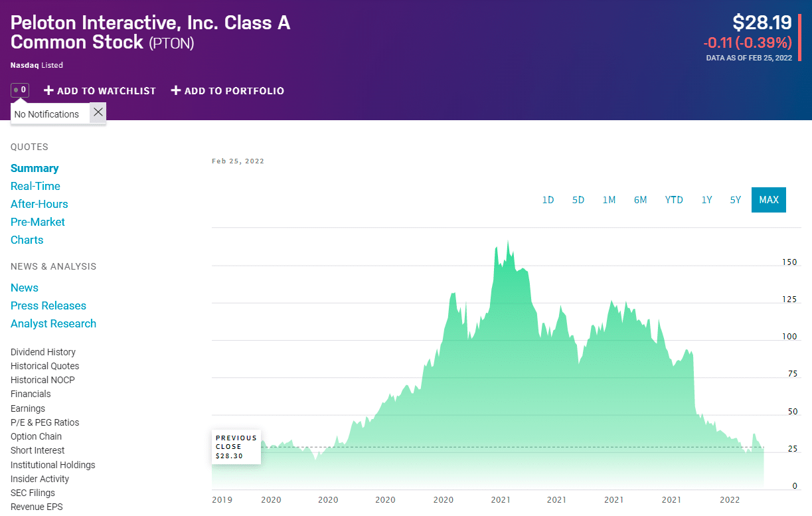Open the Charts link in sidebar
Viewport: 812px width, 516px height.
click(27, 240)
